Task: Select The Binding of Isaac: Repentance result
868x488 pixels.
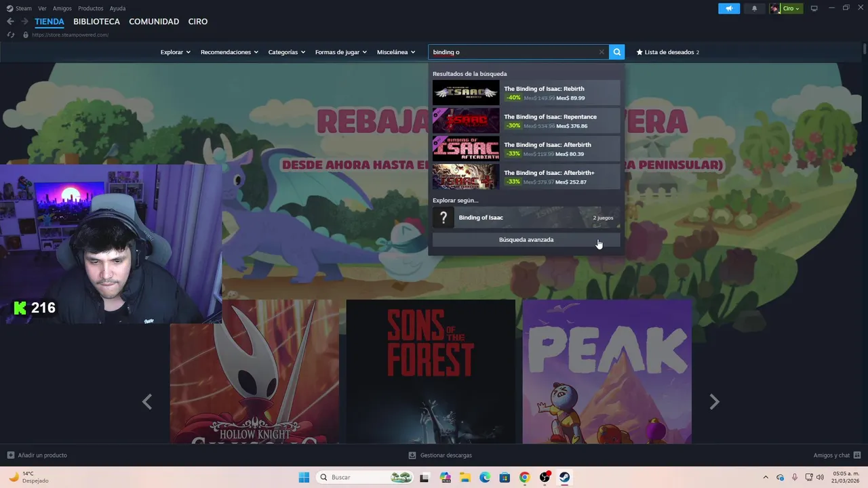Action: (x=526, y=121)
